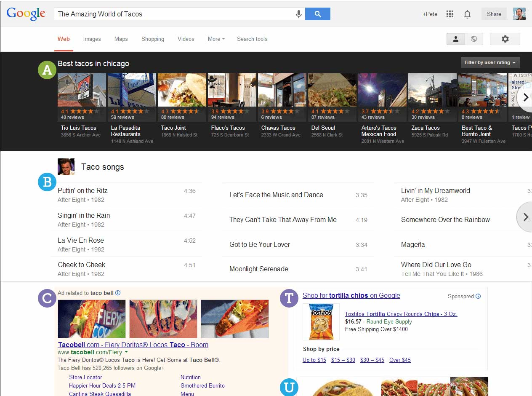Select the Images tab

(x=92, y=39)
